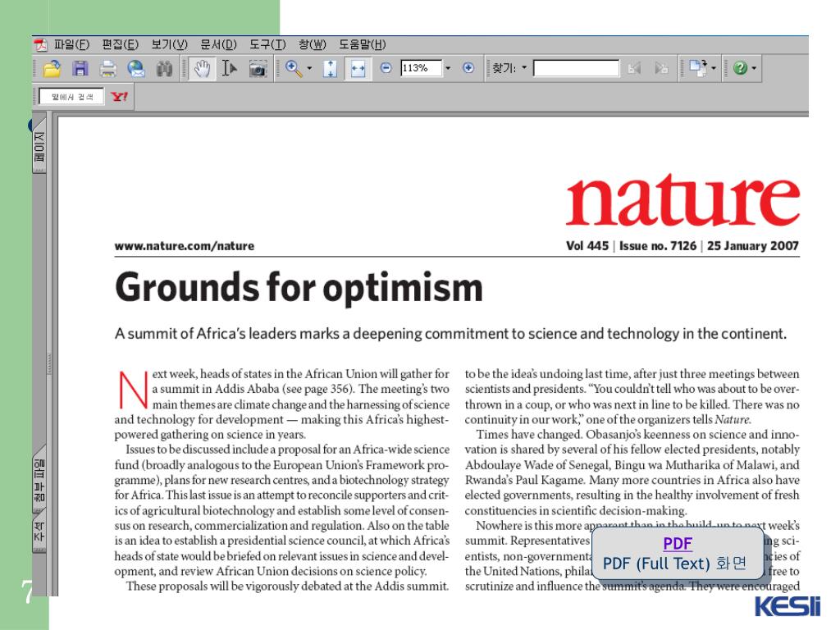The width and height of the screenshot is (840, 630).
Task: Open the zoom tool options arrow
Action: click(x=309, y=69)
